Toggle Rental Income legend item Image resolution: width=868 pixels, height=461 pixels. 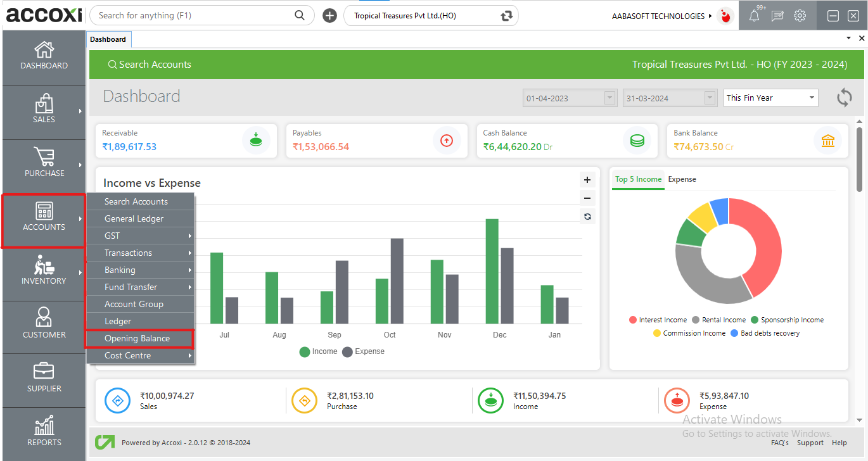pos(719,320)
